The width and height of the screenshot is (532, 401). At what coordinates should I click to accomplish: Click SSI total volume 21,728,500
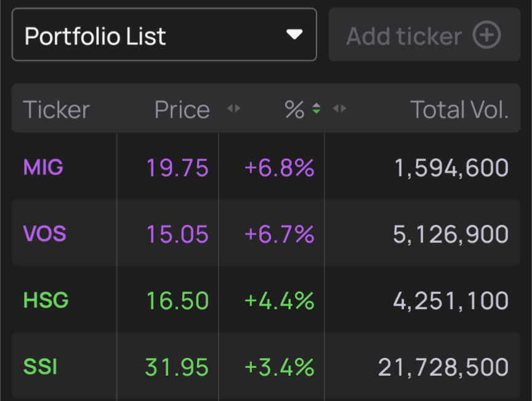click(x=443, y=367)
